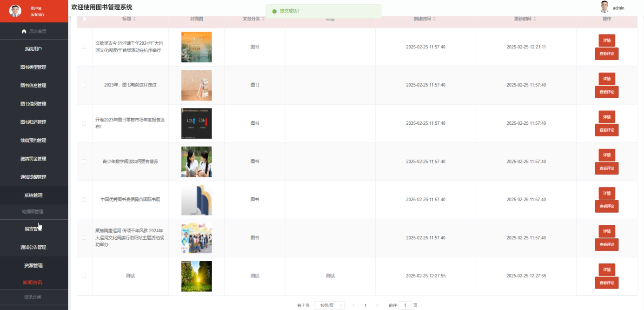Expand the 图书借阅管理 sidebar menu
Image resolution: width=644 pixels, height=310 pixels.
point(34,104)
